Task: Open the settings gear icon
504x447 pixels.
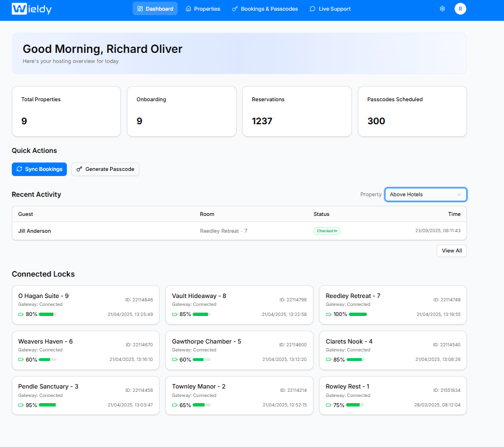Action: (442, 9)
